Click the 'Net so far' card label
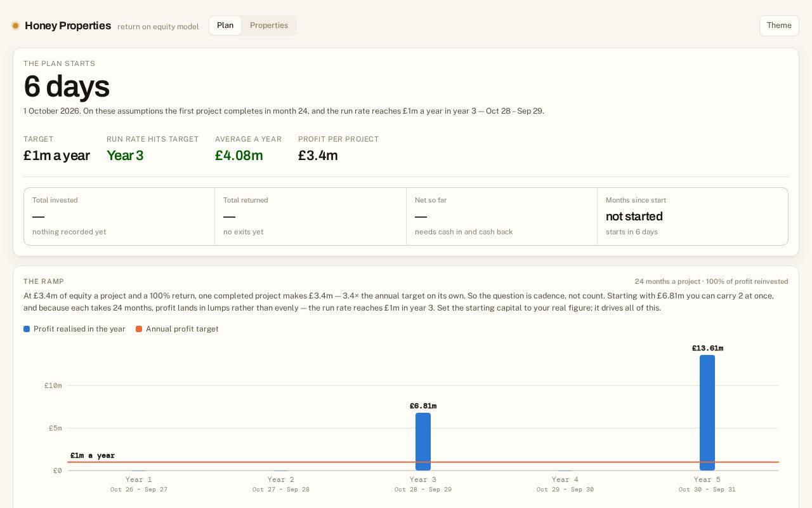The width and height of the screenshot is (812, 508). (431, 200)
